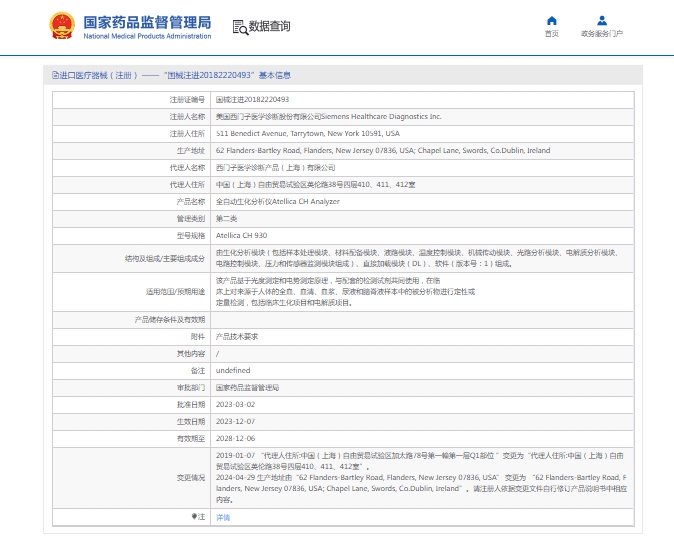Click the 结构及组成/主要组成成分 label

[x=165, y=258]
